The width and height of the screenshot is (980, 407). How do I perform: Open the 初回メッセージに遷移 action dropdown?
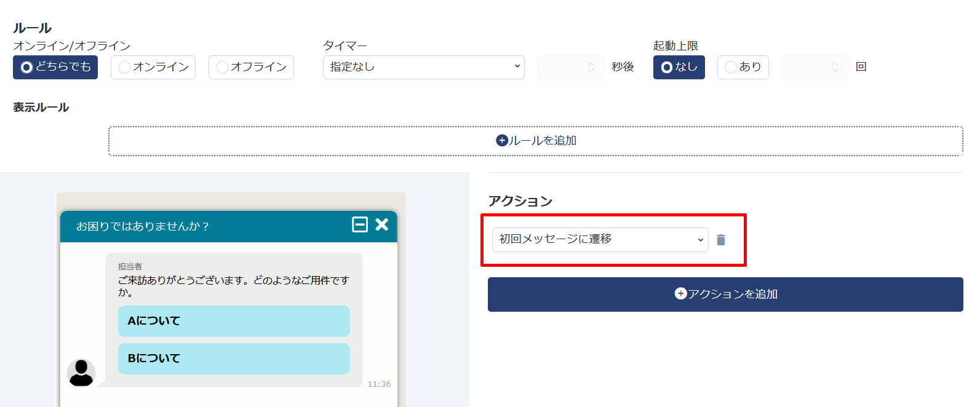[600, 240]
